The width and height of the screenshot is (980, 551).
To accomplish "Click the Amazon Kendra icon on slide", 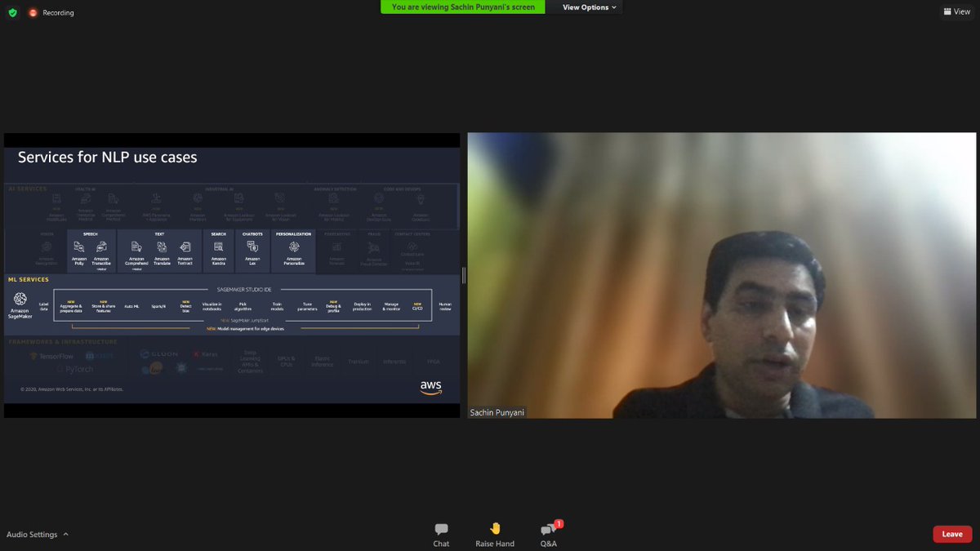I will pyautogui.click(x=218, y=247).
